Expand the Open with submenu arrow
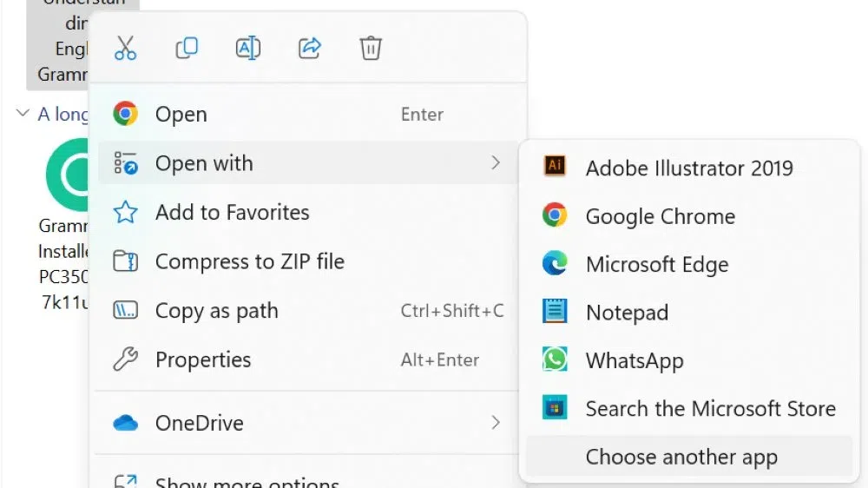This screenshot has width=868, height=488. coord(496,163)
